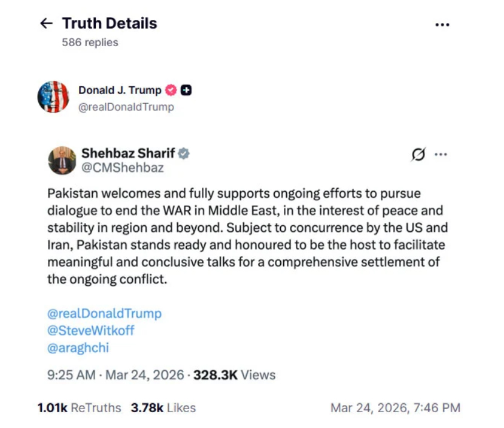Screen dimensions: 504x428
Task: Click the back arrow beside Truth Details
Action: pos(46,24)
